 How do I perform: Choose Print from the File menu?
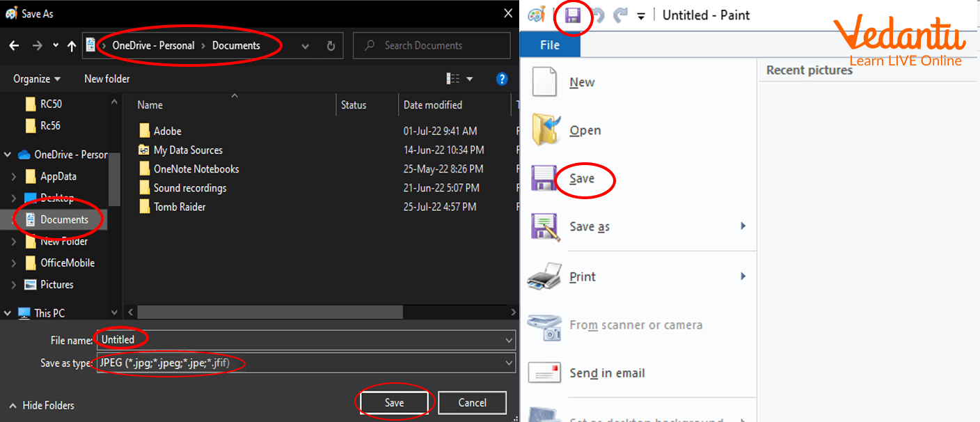(x=582, y=277)
